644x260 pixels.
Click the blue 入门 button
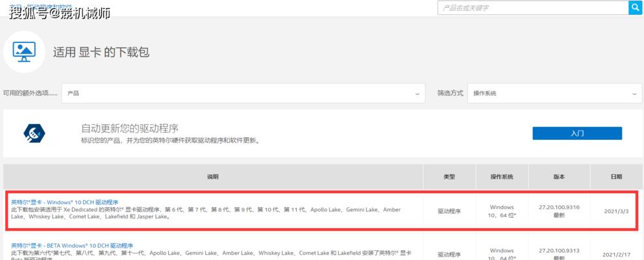577,133
